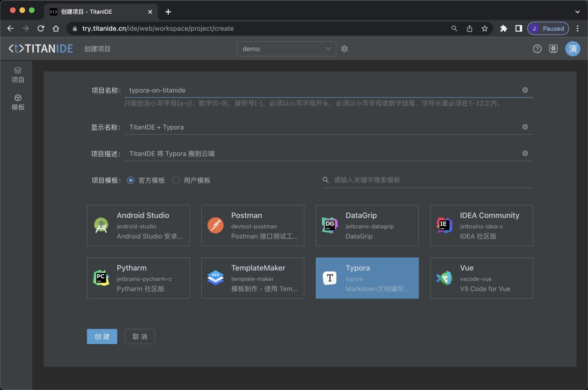
Task: Click the user avatar in header
Action: [572, 49]
